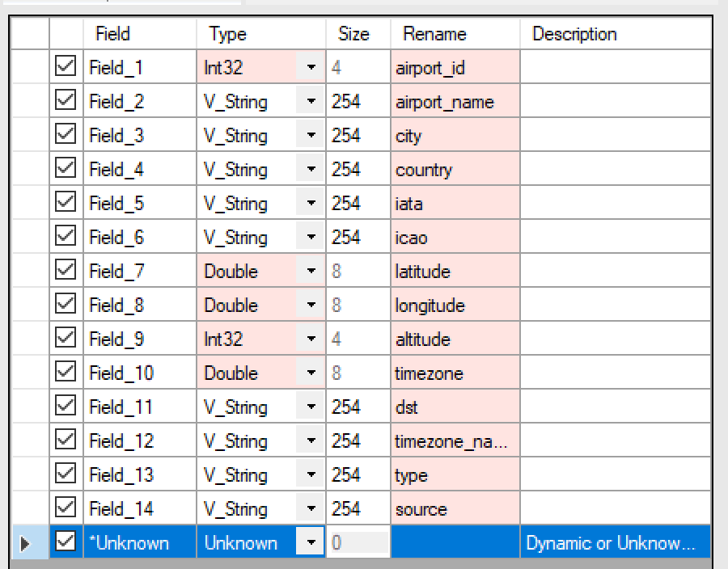Uncheck the Field_1 checkbox
This screenshot has height=569, width=728.
[x=66, y=66]
